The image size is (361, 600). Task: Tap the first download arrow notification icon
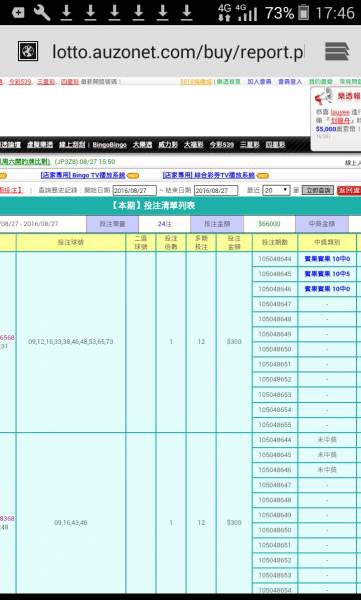click(x=66, y=13)
